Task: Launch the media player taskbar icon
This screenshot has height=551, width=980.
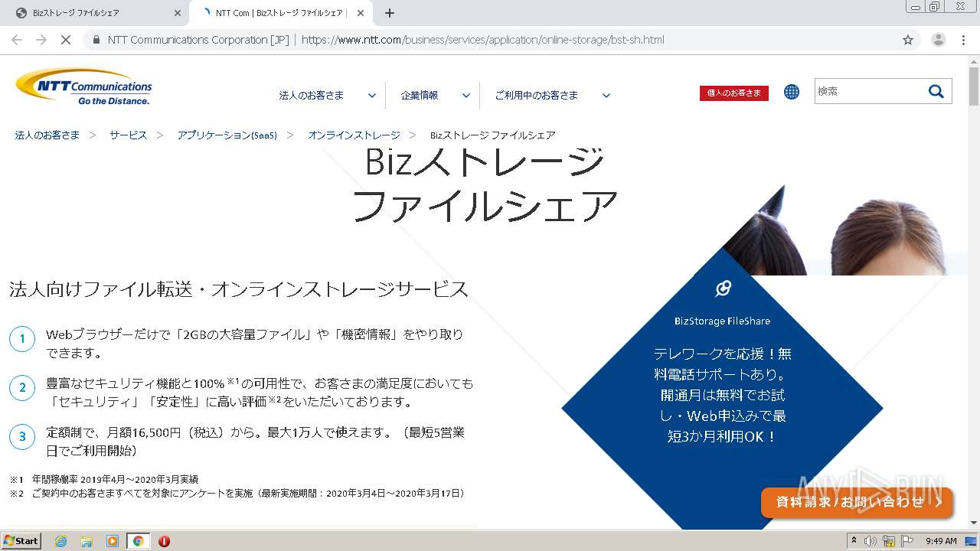Action: [x=113, y=541]
